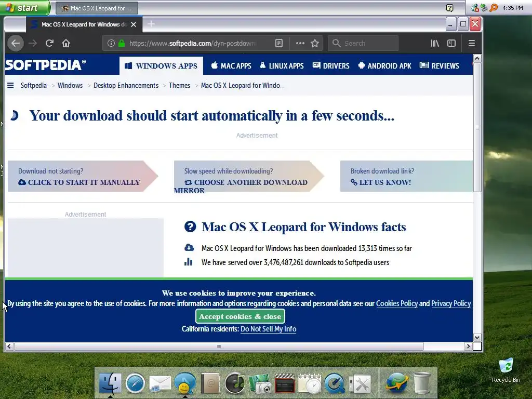Open the Start menu

click(x=25, y=7)
